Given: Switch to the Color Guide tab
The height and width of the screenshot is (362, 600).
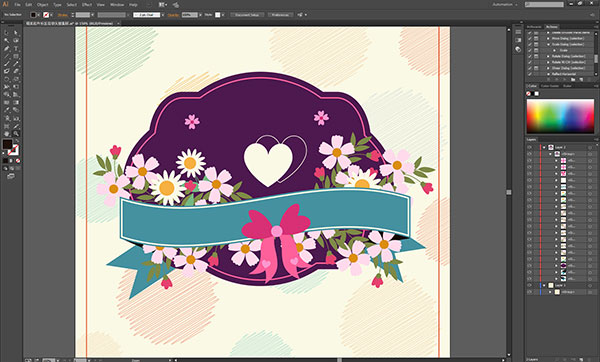Looking at the screenshot, I should tap(550, 86).
